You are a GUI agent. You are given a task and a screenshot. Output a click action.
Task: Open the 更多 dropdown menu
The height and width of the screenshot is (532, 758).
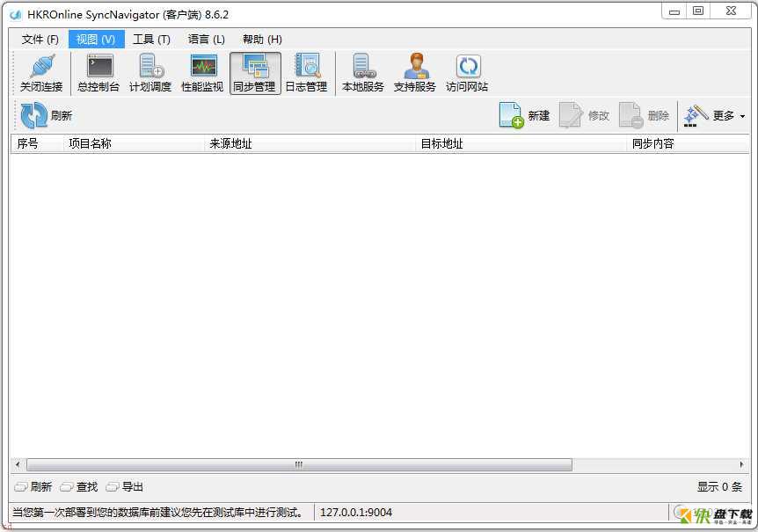click(x=715, y=115)
